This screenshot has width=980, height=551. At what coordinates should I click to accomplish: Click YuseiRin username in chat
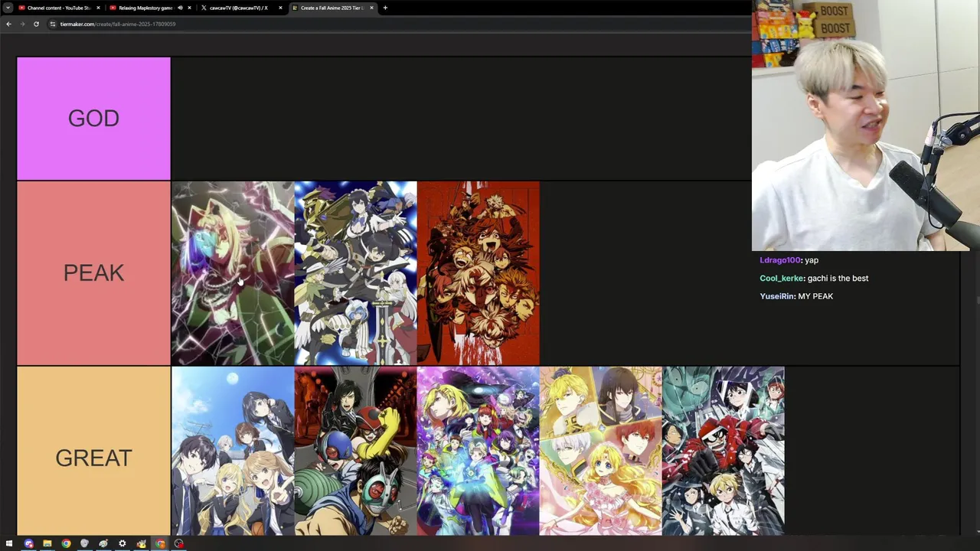pyautogui.click(x=777, y=296)
